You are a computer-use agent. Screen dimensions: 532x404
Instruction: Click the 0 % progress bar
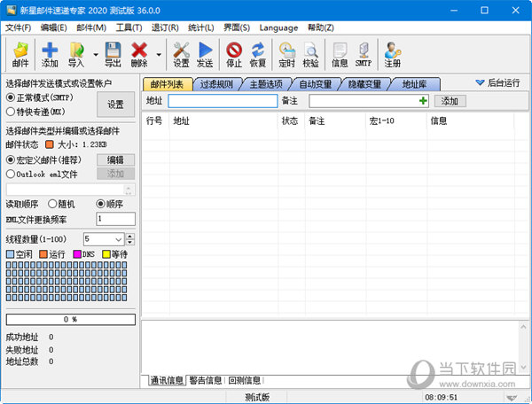coord(71,319)
